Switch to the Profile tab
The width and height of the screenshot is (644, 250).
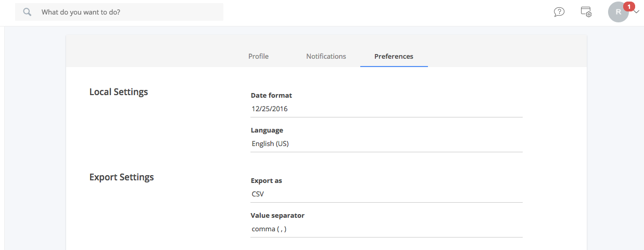258,56
